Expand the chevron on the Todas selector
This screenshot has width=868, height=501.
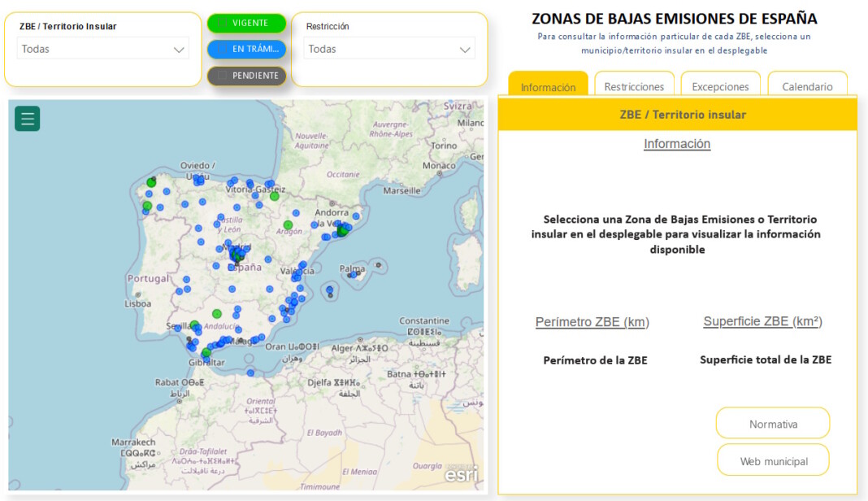pos(180,49)
